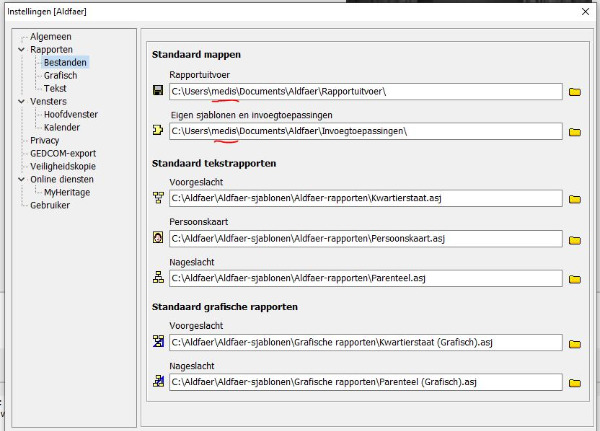The image size is (600, 431).
Task: Browse file for graphical Voorgeslacht report
Action: click(x=575, y=343)
